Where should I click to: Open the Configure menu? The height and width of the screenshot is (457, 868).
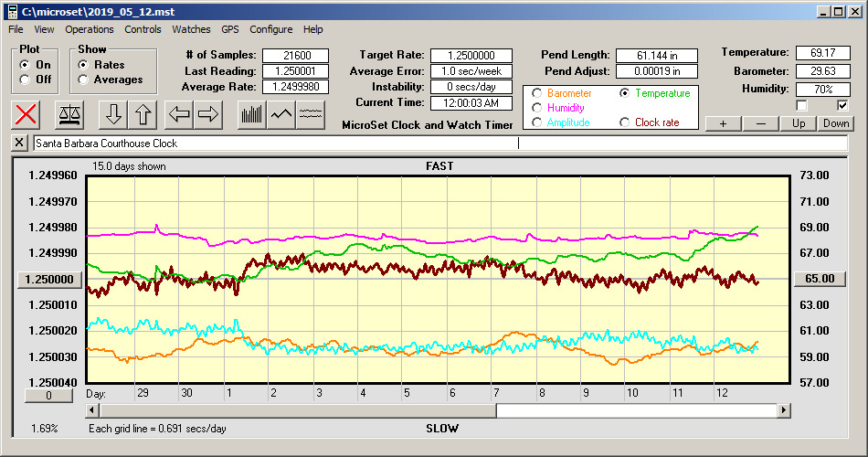(x=271, y=29)
